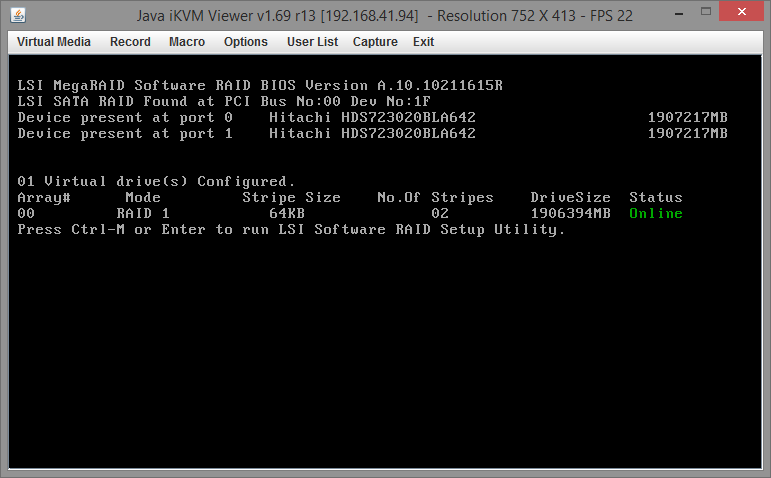The width and height of the screenshot is (771, 478).
Task: Click the '01 Virtual drive(s) Configured.' line
Action: (x=156, y=181)
